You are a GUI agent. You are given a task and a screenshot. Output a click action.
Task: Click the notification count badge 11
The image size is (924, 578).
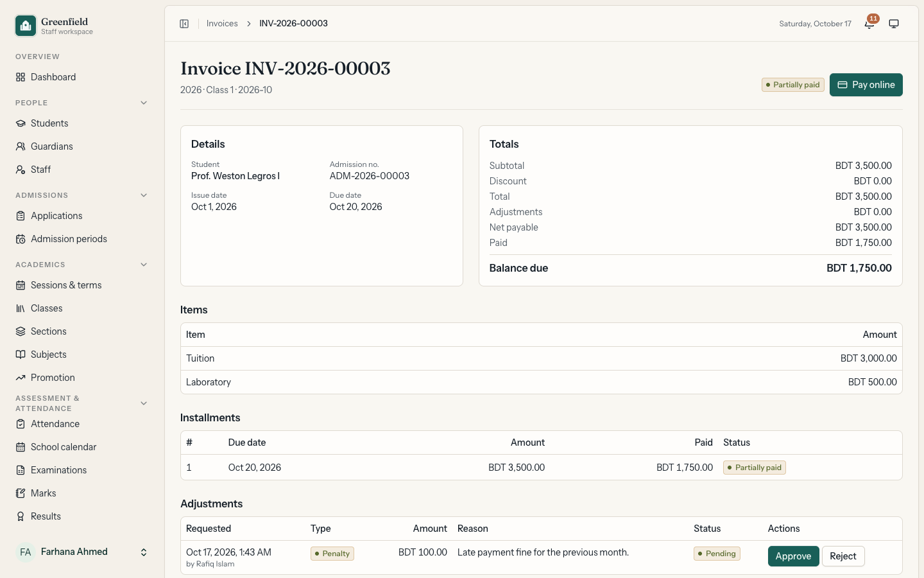873,19
